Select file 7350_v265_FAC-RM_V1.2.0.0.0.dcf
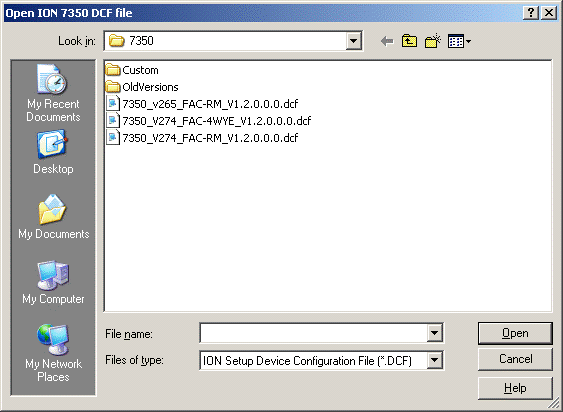 pos(202,104)
